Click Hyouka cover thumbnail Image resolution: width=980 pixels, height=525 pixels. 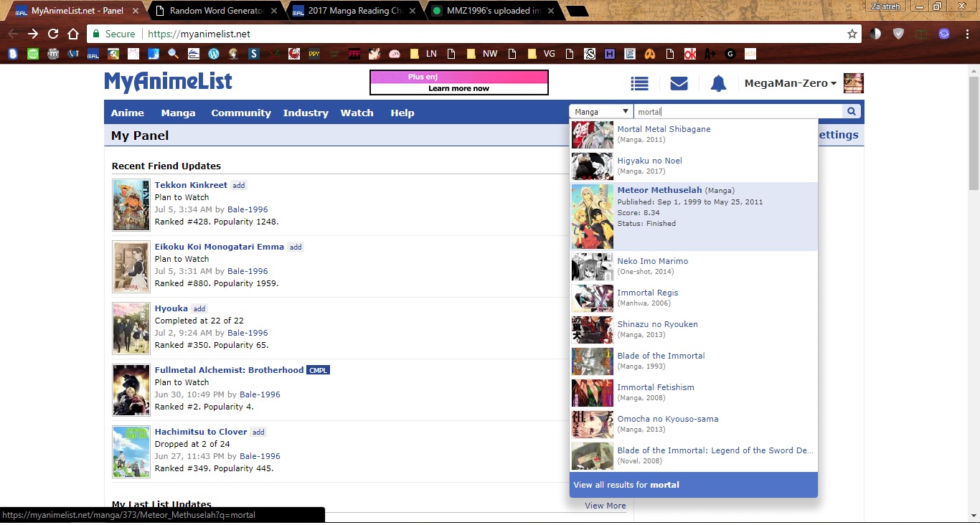click(x=131, y=328)
